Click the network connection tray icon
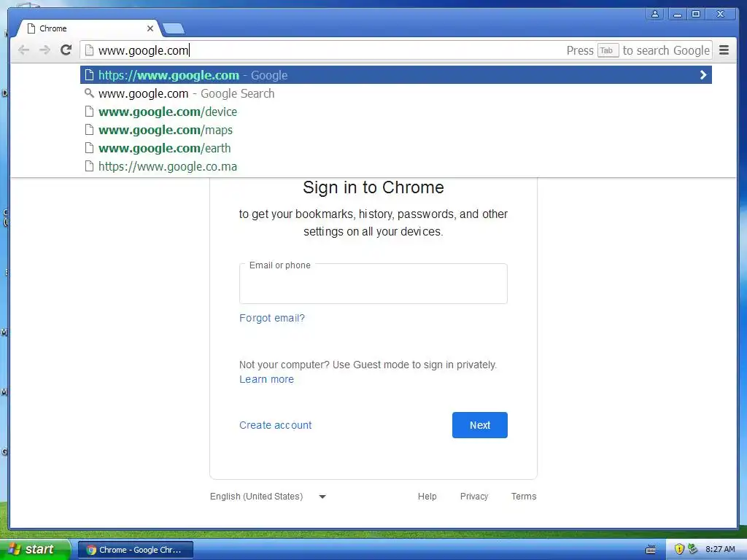Viewport: 747px width, 560px height. [693, 550]
